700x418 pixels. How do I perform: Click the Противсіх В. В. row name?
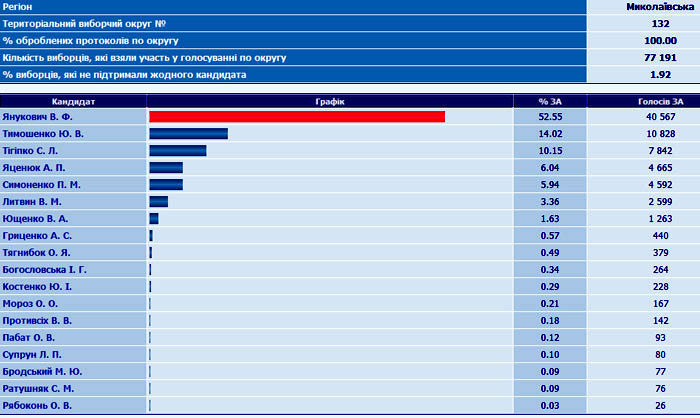click(x=38, y=320)
